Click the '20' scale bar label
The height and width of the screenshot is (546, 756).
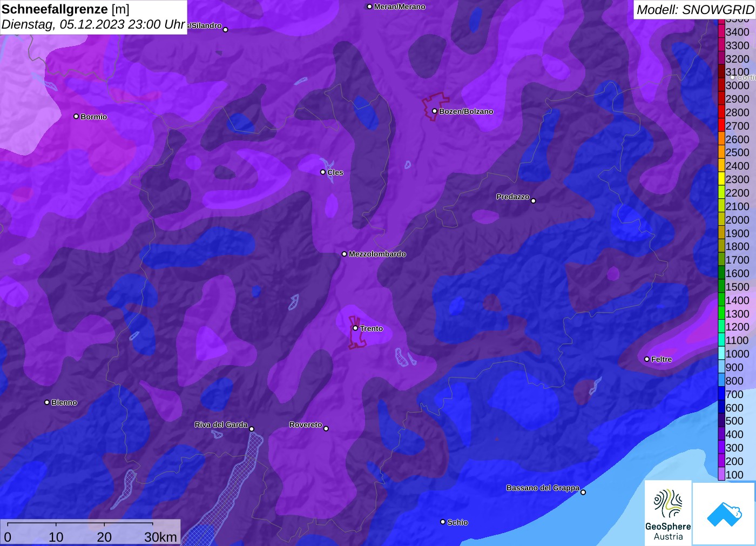point(104,537)
